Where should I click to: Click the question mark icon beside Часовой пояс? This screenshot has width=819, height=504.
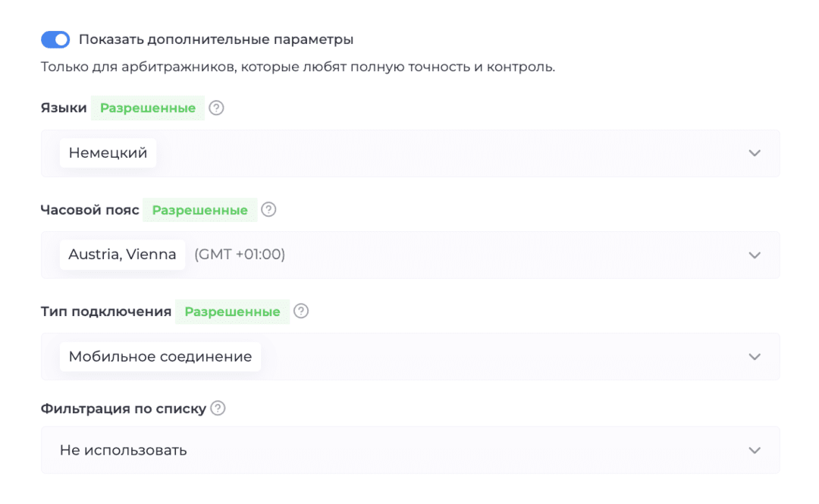pos(268,210)
